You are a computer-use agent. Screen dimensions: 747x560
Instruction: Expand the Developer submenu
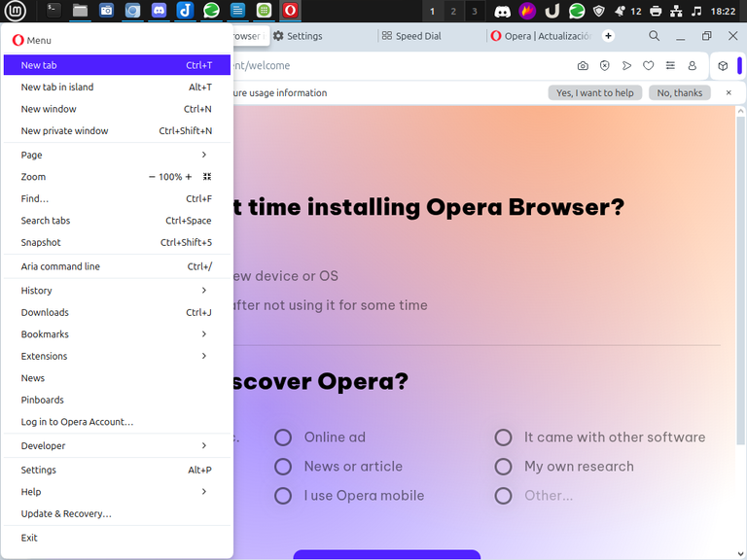pyautogui.click(x=117, y=445)
